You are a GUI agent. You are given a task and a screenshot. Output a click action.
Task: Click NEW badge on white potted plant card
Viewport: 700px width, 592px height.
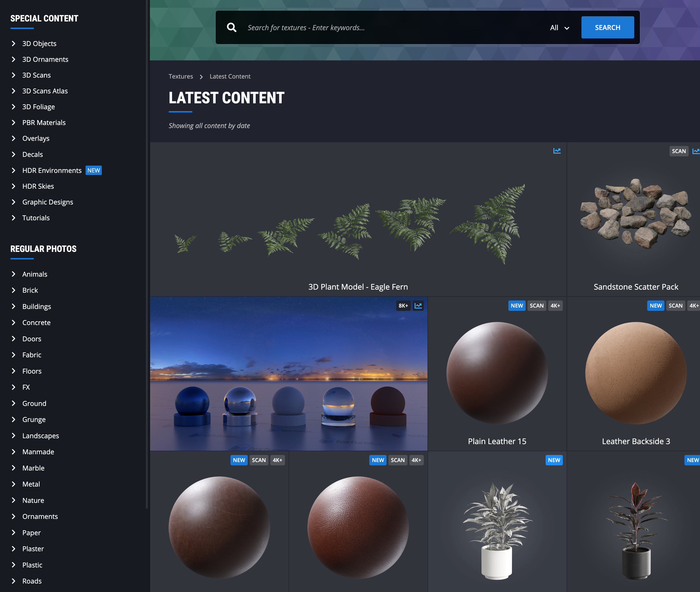pos(554,460)
